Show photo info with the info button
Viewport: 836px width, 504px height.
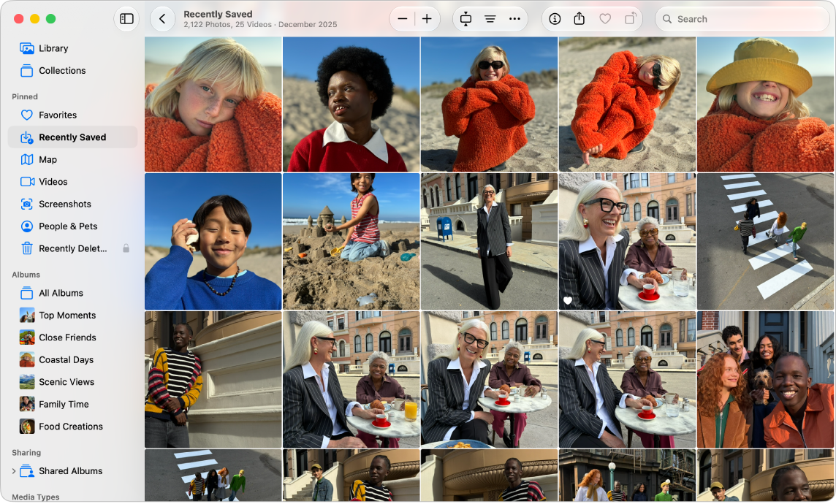(x=555, y=19)
